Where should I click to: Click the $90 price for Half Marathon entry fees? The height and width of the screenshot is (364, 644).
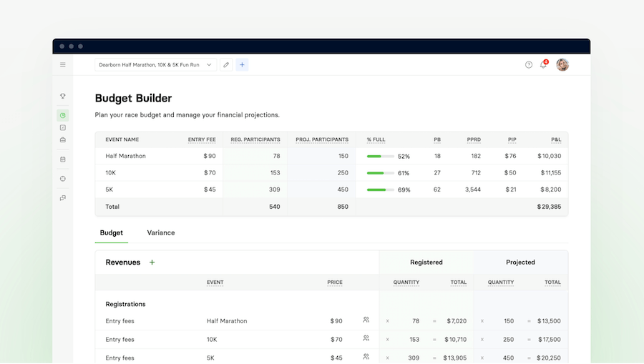336,321
